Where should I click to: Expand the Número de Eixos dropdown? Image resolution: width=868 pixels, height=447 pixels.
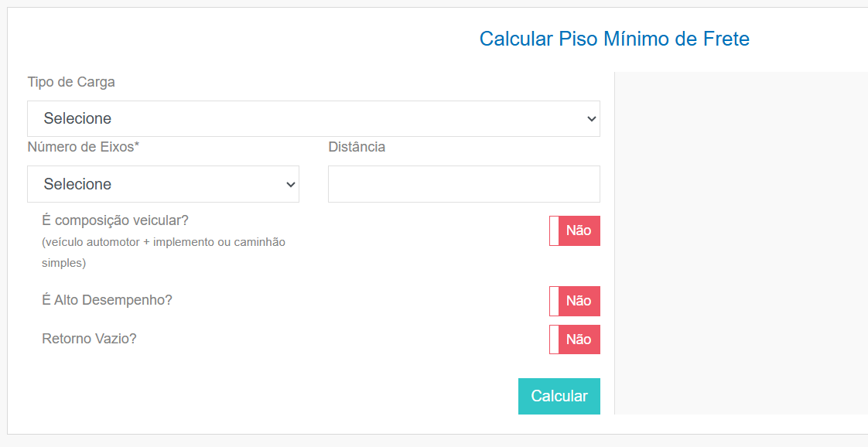click(x=163, y=183)
